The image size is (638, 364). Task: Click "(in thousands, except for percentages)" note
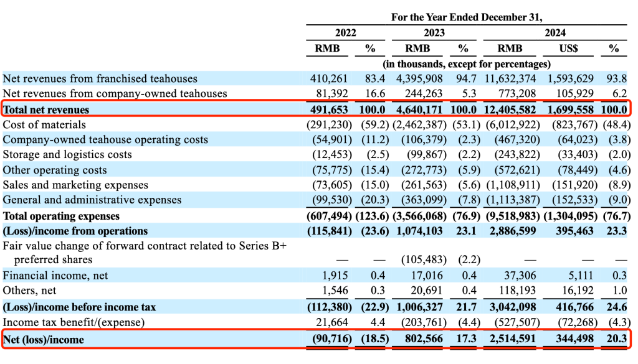[466, 63]
